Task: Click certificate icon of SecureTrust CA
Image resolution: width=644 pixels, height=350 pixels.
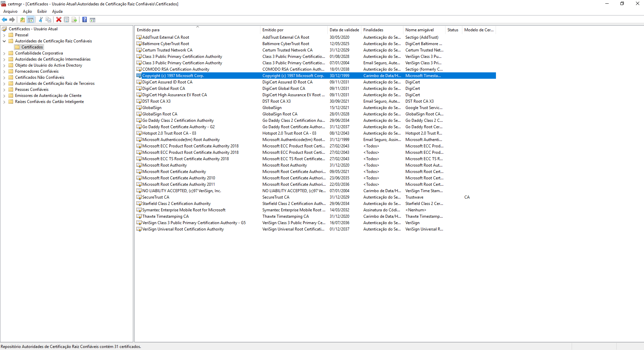Action: [x=139, y=197]
